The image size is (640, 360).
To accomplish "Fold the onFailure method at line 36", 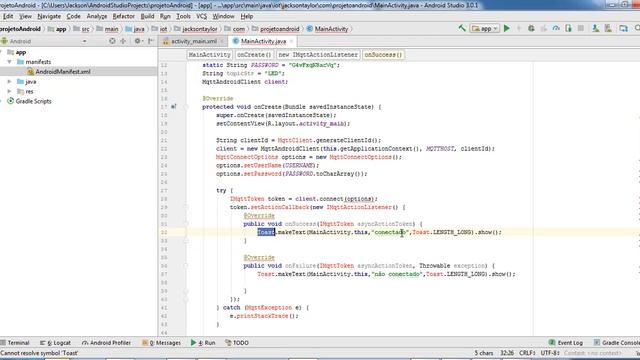I will 186,266.
